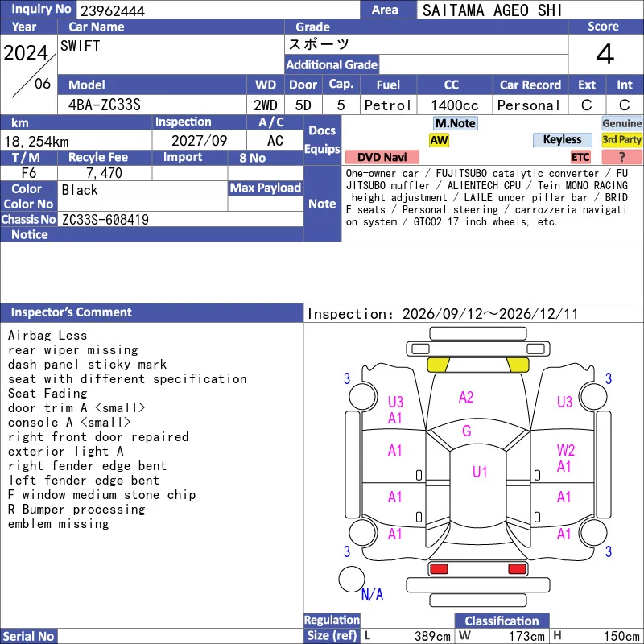Click the yellow left headlight on diagram
Image resolution: width=644 pixels, height=644 pixels.
pyautogui.click(x=438, y=365)
